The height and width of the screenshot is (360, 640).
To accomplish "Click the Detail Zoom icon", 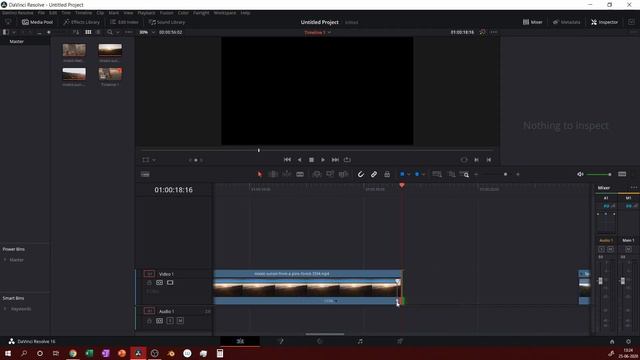I will point(451,174).
